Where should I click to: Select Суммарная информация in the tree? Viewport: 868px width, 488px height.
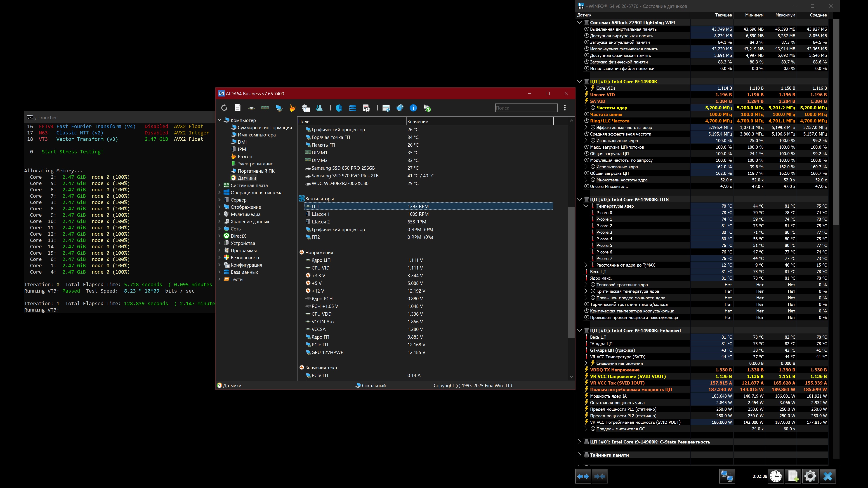coord(264,128)
